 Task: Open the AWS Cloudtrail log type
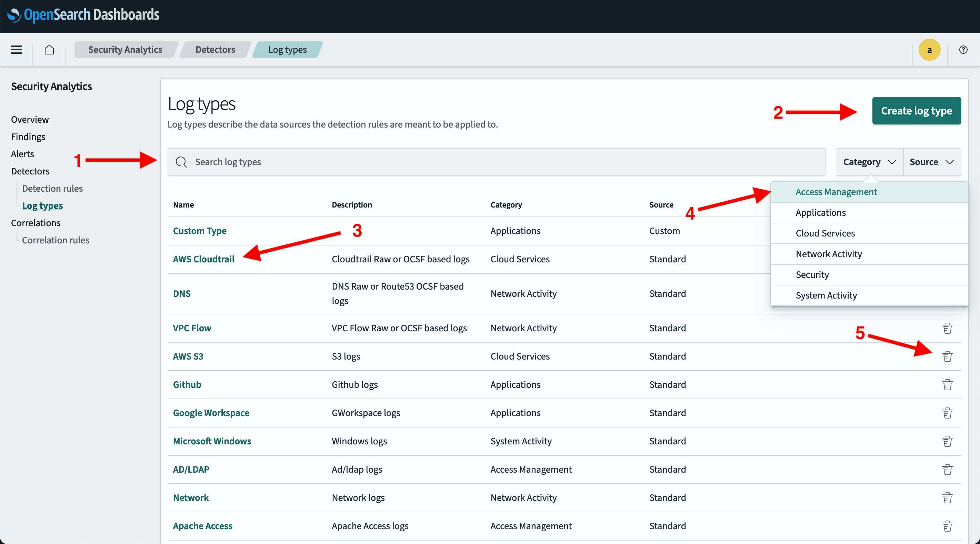203,259
